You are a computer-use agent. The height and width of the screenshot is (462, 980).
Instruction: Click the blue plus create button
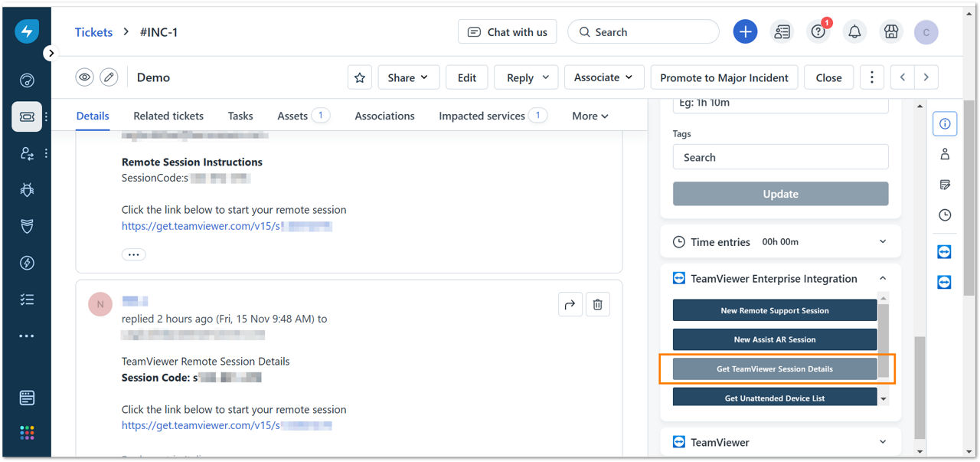(745, 32)
